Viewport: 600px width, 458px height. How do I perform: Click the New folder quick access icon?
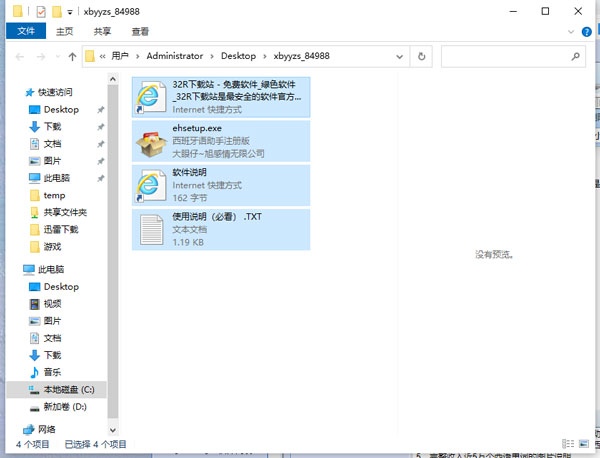[57, 12]
